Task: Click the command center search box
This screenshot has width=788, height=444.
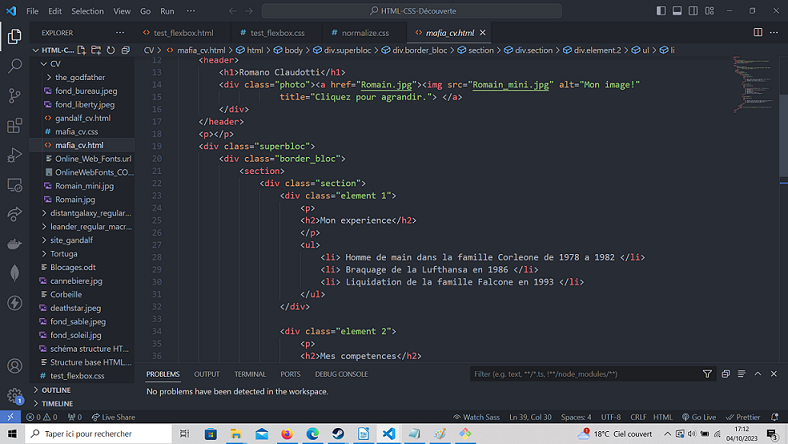Action: point(412,11)
